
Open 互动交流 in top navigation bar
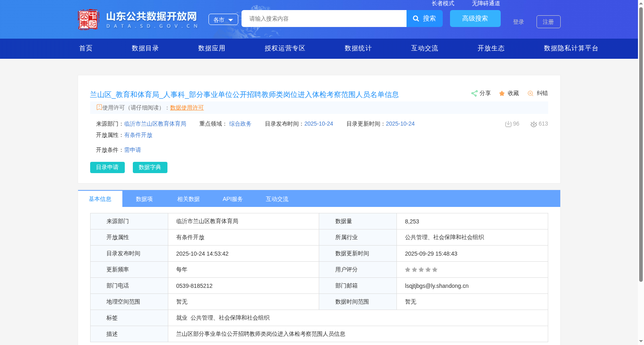tap(425, 48)
